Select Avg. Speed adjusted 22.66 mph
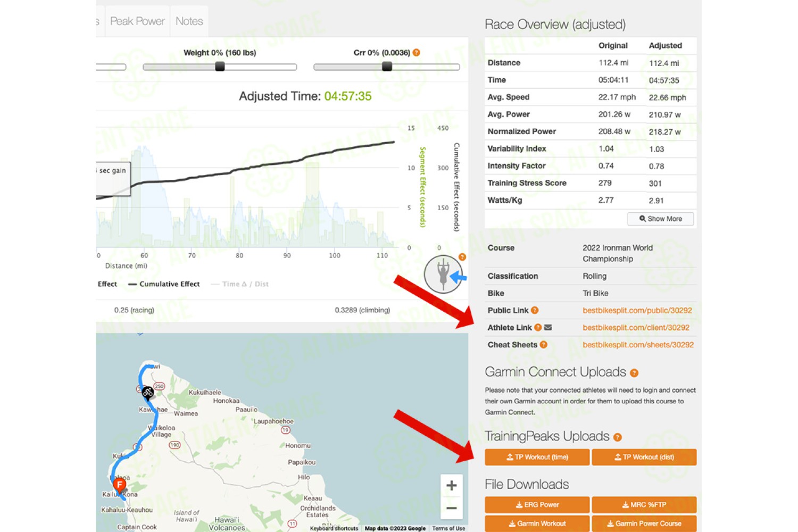The height and width of the screenshot is (532, 798). pyautogui.click(x=667, y=98)
